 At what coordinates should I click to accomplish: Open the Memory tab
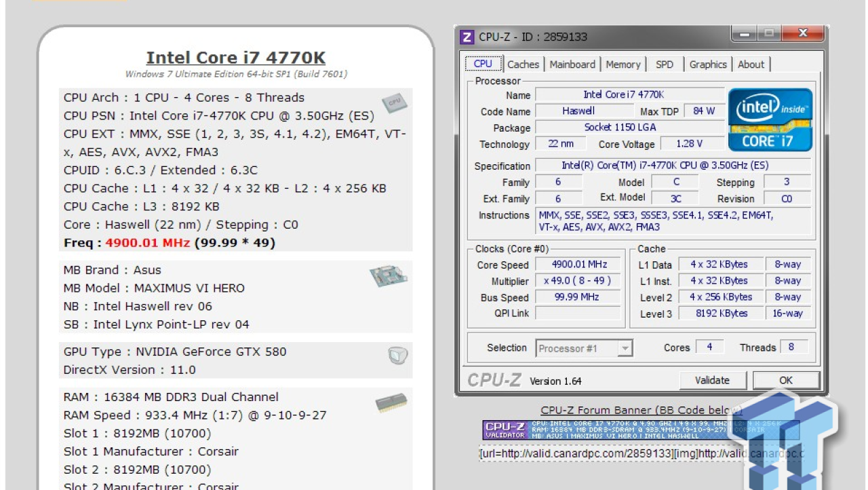tap(623, 64)
